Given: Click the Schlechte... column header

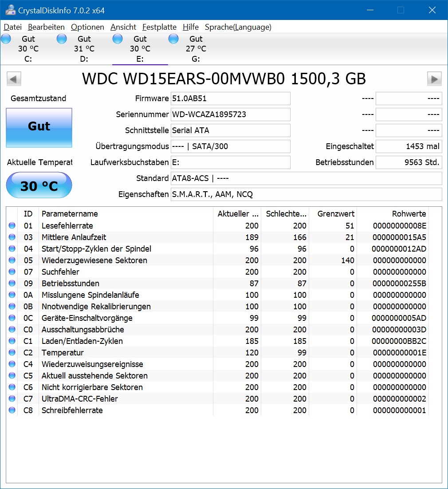Looking at the screenshot, I should pyautogui.click(x=285, y=213).
